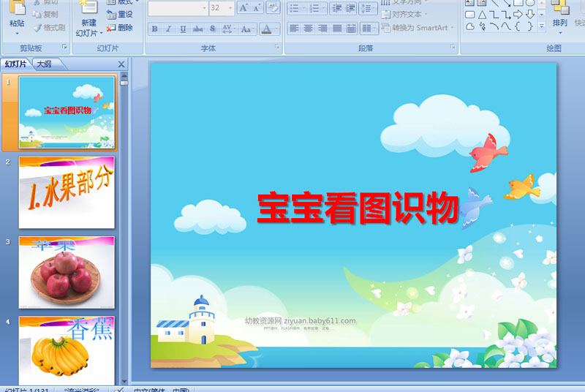Decrease font size with shrink font icon
Screen dimensions: 585x392
[x=257, y=7]
